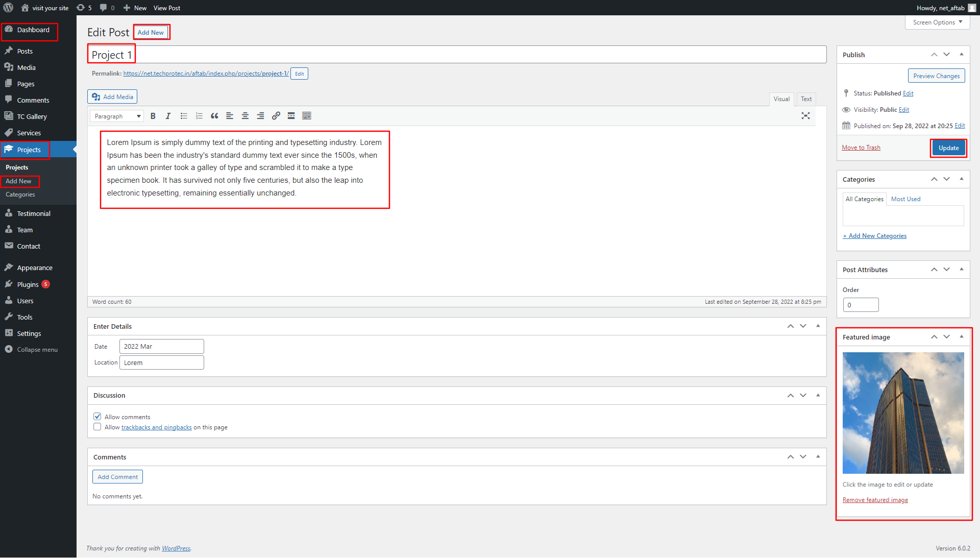Click the Order input field
Viewport: 980px width, 558px height.
862,305
